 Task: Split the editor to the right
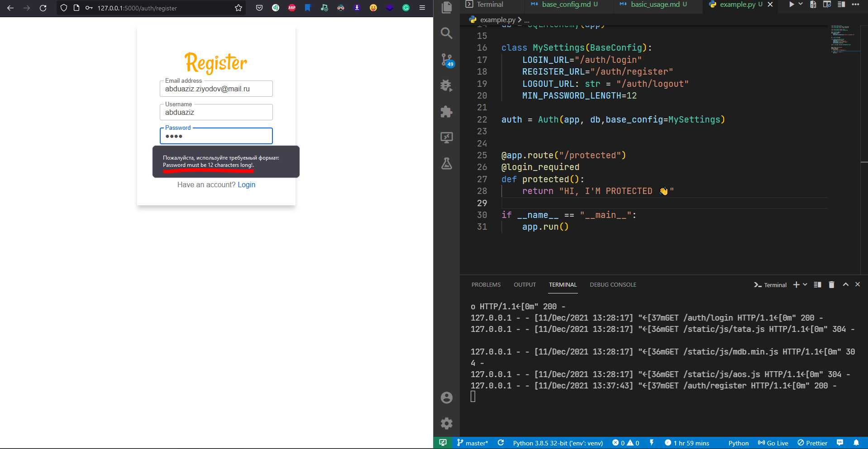[x=841, y=5]
